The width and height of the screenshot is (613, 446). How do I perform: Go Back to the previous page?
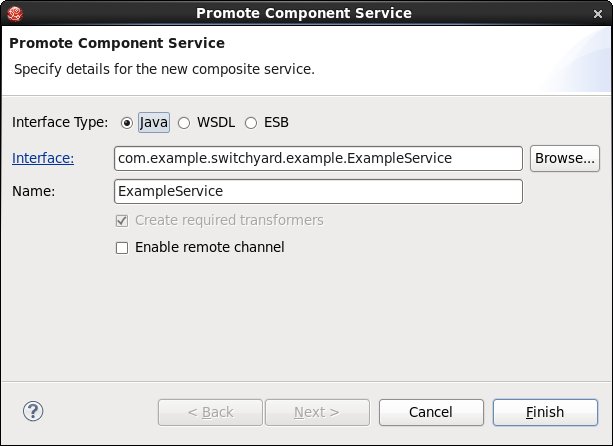(x=210, y=412)
